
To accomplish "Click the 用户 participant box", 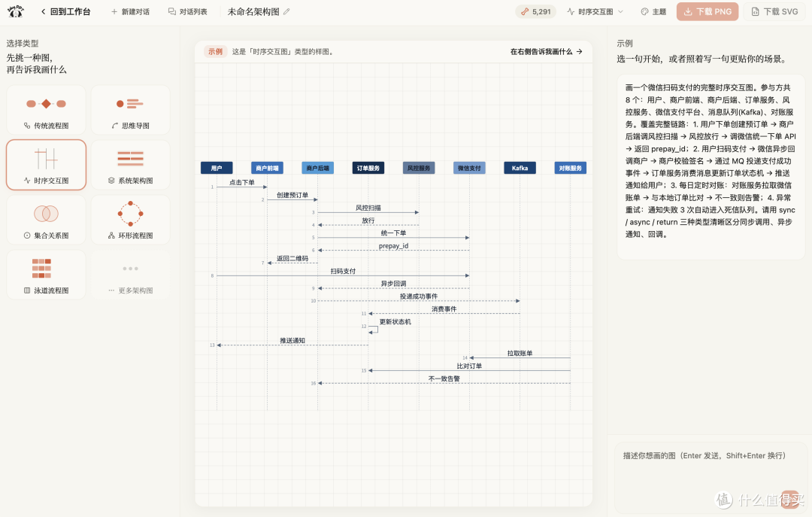I will pyautogui.click(x=217, y=168).
